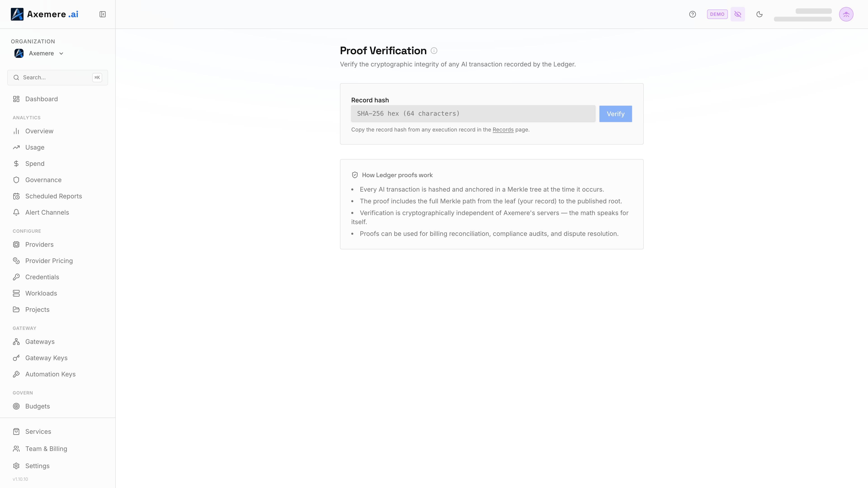Image resolution: width=868 pixels, height=488 pixels.
Task: Click the Team & Billing people icon
Action: tap(16, 449)
